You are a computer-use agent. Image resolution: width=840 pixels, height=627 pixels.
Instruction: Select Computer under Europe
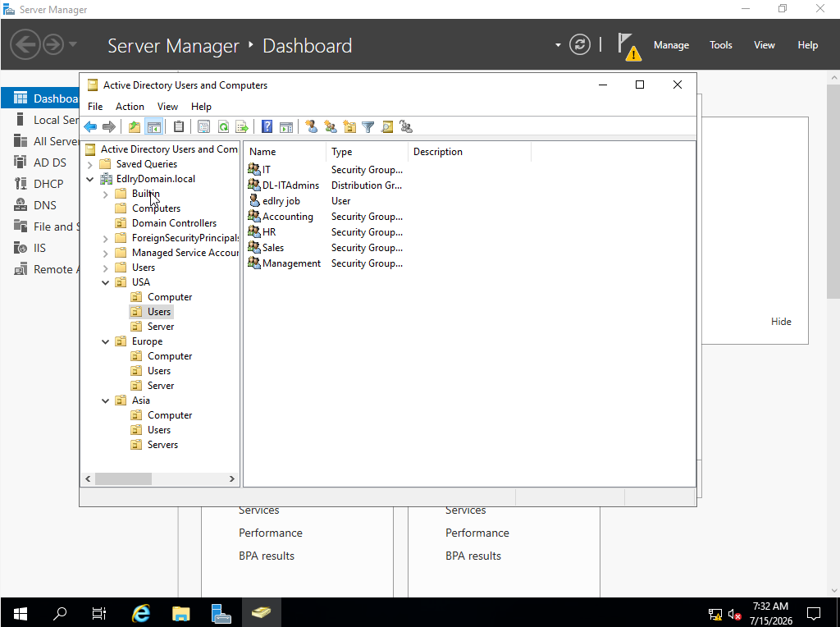click(x=170, y=356)
